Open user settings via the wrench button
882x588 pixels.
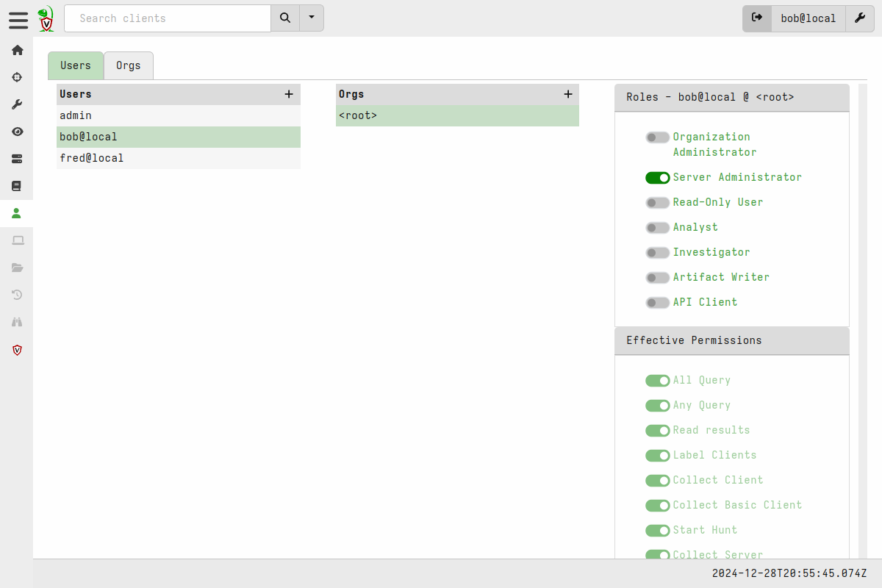click(860, 18)
